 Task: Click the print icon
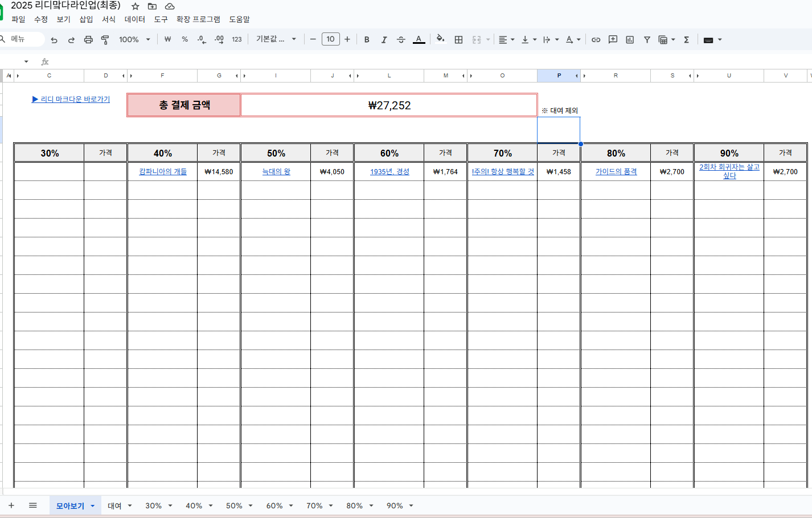coord(88,40)
